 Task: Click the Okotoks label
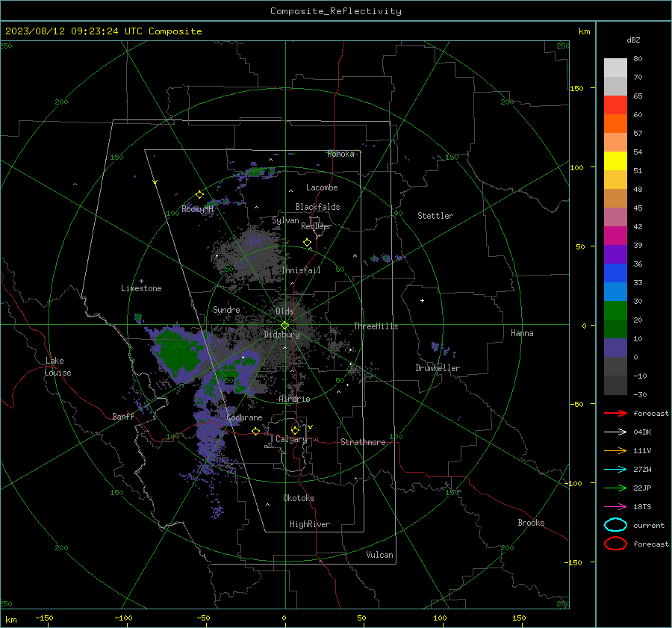pos(299,498)
